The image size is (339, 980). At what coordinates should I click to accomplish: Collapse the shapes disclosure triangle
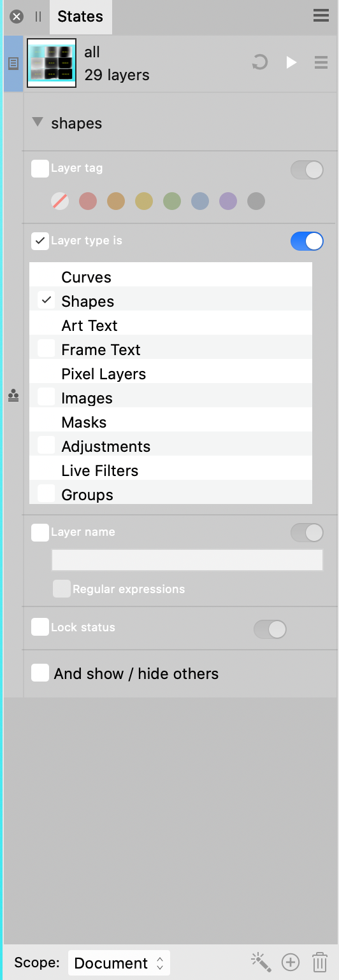[x=38, y=122]
